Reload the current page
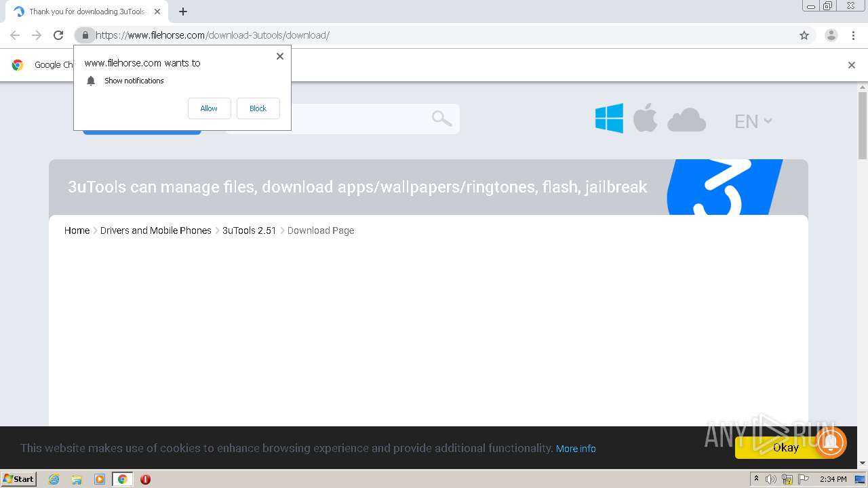The width and height of the screenshot is (868, 488). 58,35
